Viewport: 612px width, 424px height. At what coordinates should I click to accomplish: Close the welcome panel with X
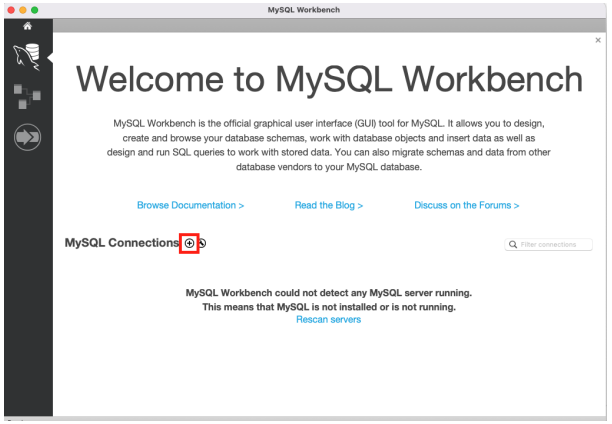point(598,40)
